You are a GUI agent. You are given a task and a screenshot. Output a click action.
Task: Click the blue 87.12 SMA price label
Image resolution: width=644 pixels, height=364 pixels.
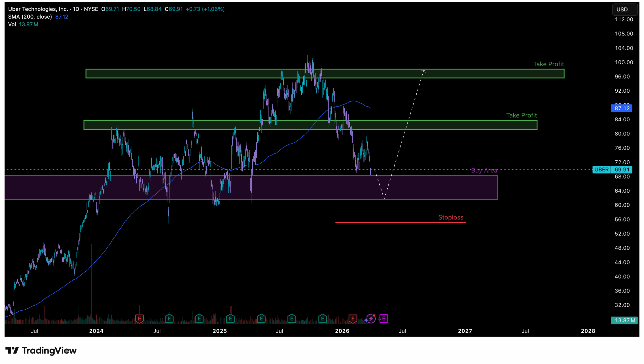click(622, 108)
